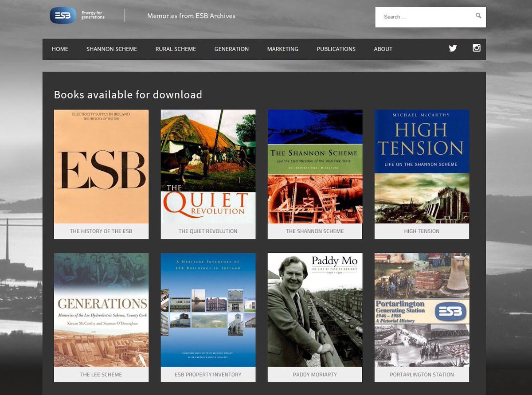
Task: Click the ESB logo in header
Action: pos(63,16)
